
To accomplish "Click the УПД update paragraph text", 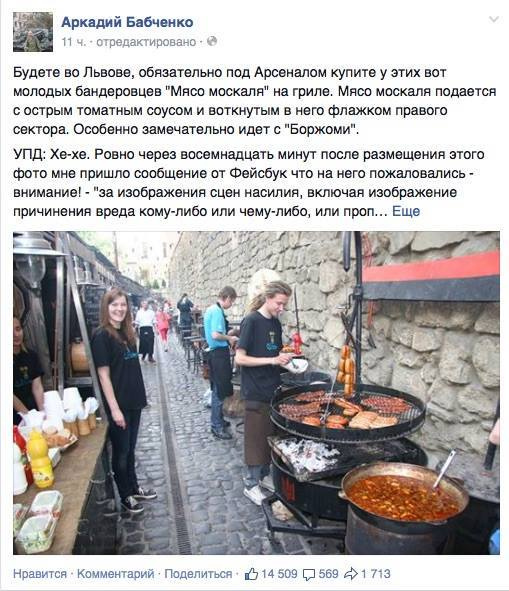I will point(249,182).
